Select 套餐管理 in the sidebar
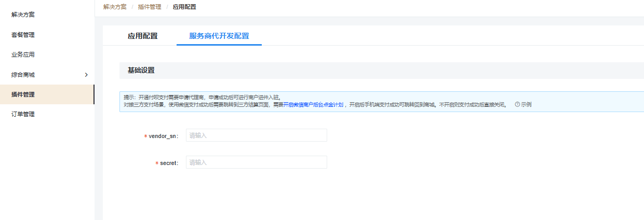This screenshot has height=220, width=644. click(x=23, y=35)
